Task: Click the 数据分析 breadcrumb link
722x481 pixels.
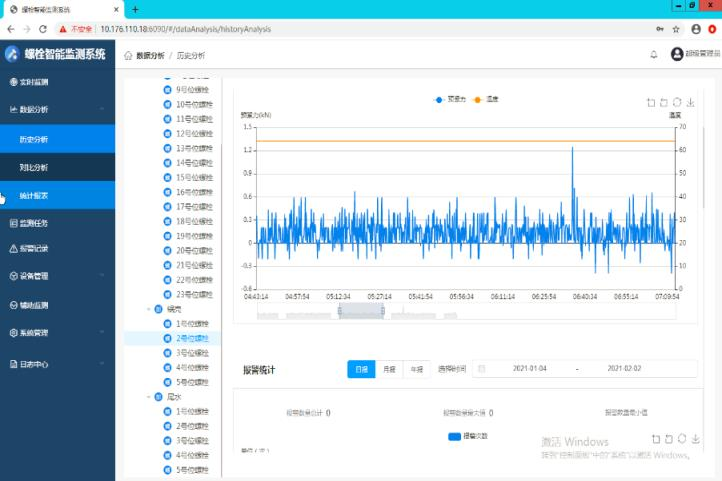Action: pos(150,56)
